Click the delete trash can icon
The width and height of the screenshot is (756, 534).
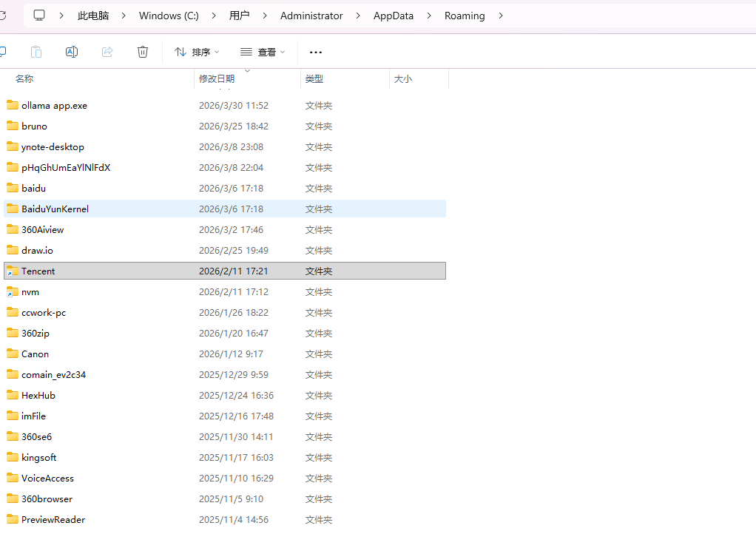[x=143, y=52]
